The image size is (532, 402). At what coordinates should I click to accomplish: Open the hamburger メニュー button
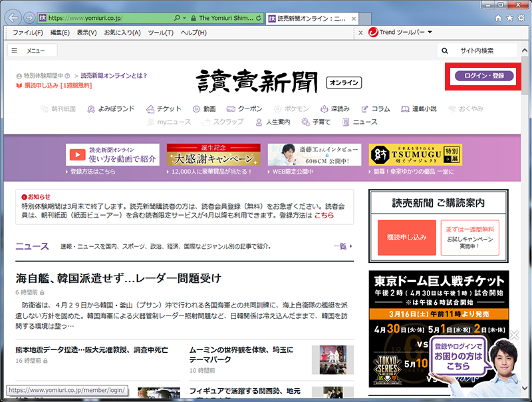[x=33, y=51]
